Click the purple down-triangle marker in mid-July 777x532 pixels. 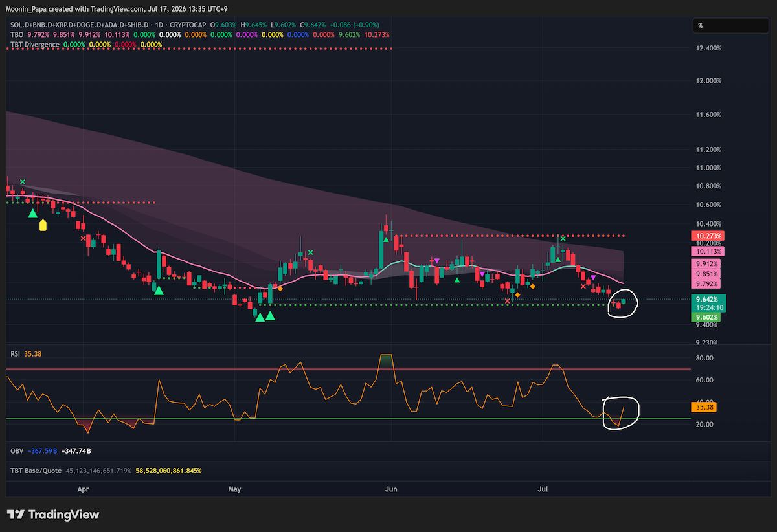[x=594, y=278]
